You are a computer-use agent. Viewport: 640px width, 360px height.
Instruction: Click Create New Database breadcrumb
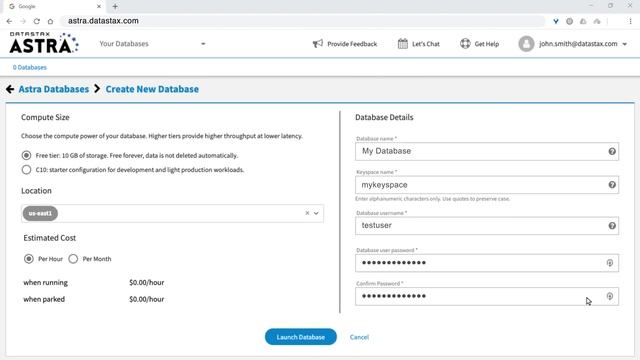coord(152,89)
